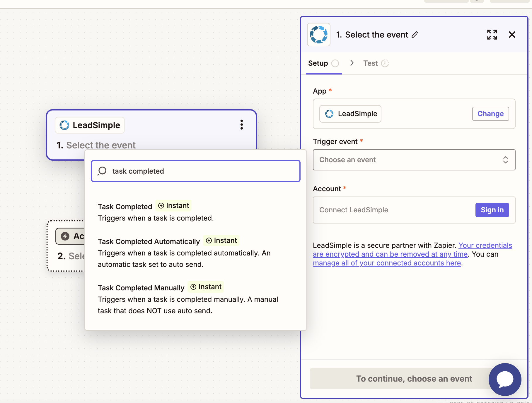Screen dimensions: 532x403
Task: Open manage all connected accounts link
Action: pos(387,263)
